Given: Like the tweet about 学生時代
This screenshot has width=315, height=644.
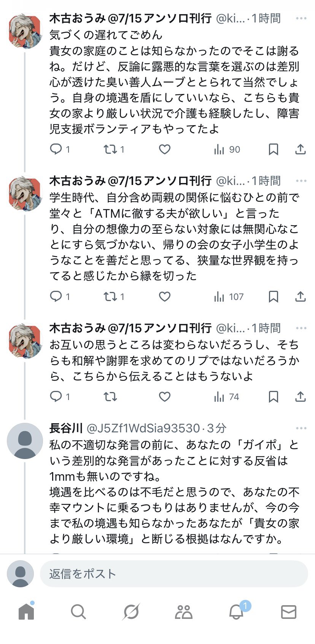Looking at the screenshot, I should [164, 296].
